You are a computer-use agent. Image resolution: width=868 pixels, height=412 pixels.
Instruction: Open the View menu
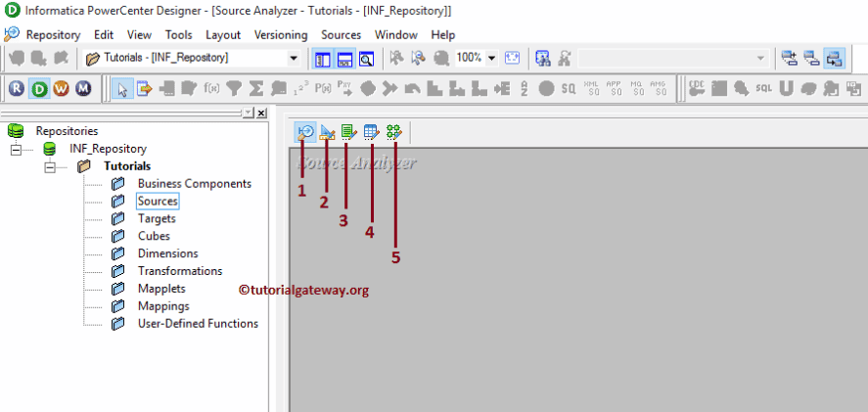click(x=139, y=35)
